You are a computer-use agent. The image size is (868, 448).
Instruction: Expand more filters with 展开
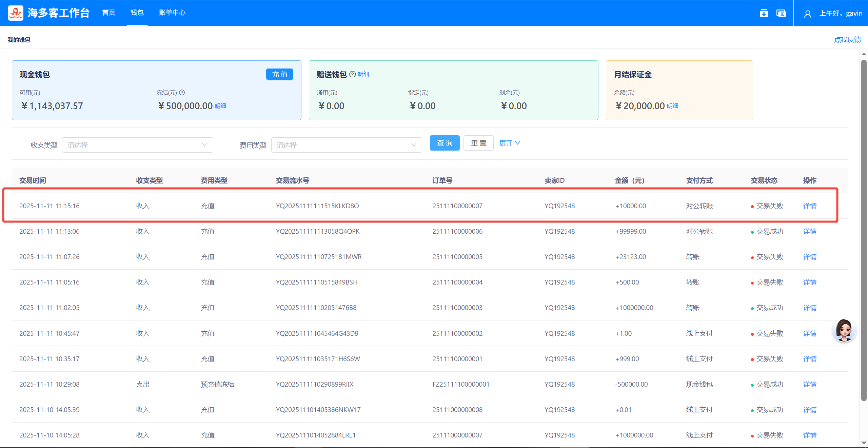pos(509,143)
